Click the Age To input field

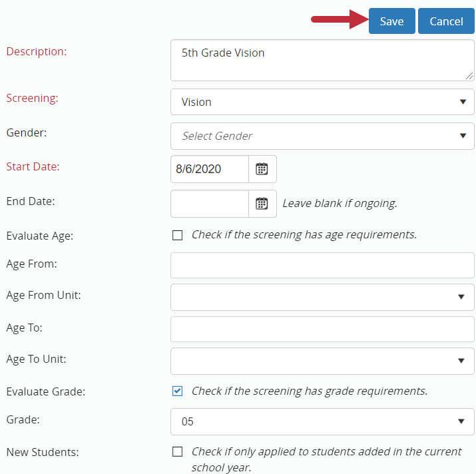tap(322, 329)
